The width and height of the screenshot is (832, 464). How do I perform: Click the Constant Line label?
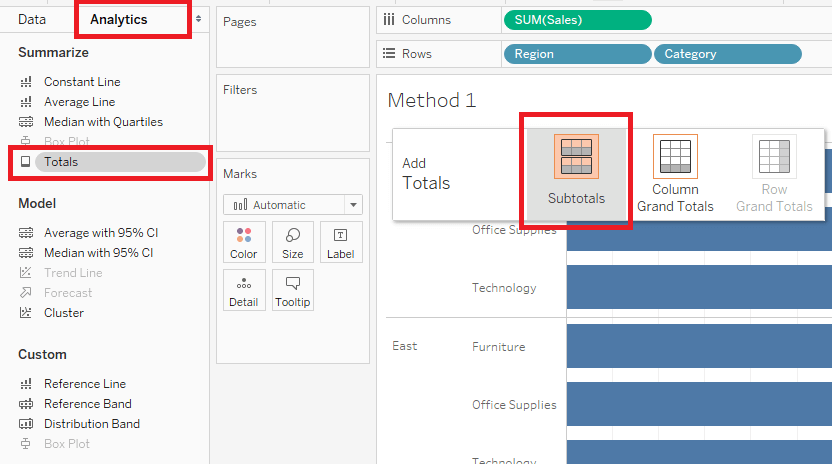(82, 82)
